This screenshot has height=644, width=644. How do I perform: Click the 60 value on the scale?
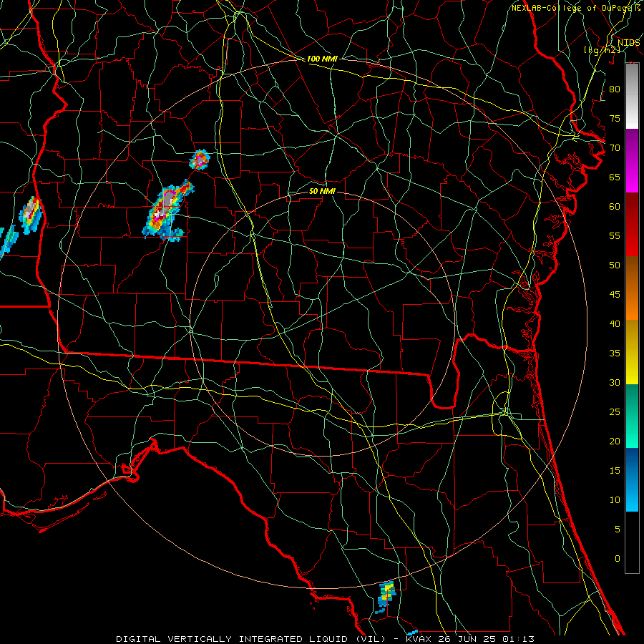point(615,207)
